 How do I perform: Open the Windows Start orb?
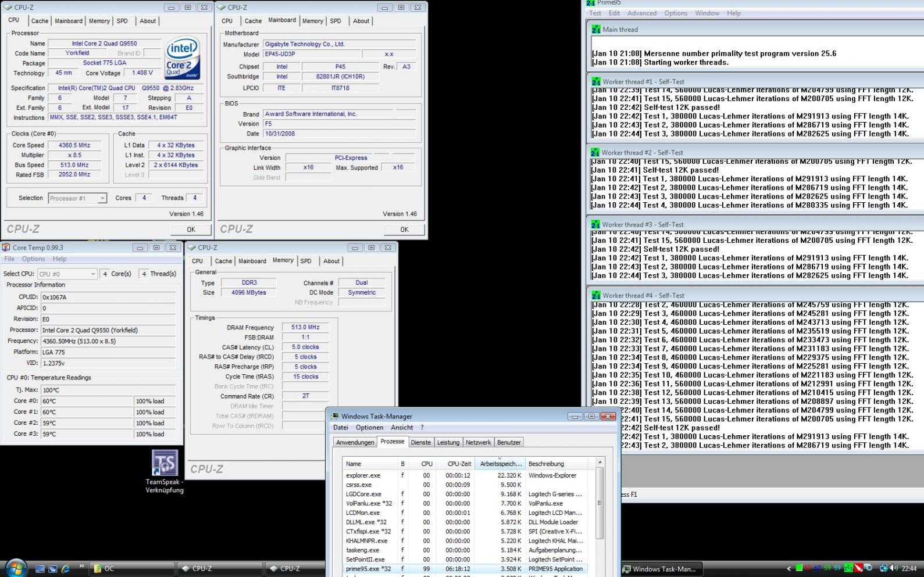click(x=16, y=568)
